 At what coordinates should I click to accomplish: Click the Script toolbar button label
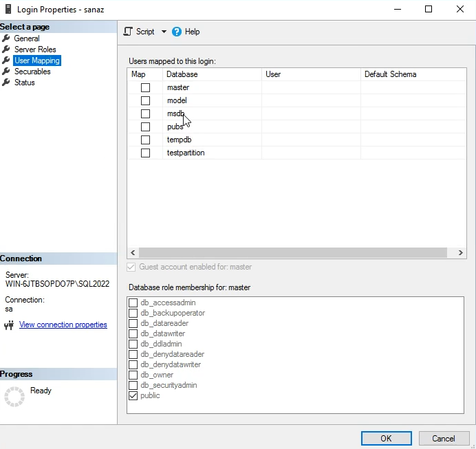pyautogui.click(x=145, y=32)
